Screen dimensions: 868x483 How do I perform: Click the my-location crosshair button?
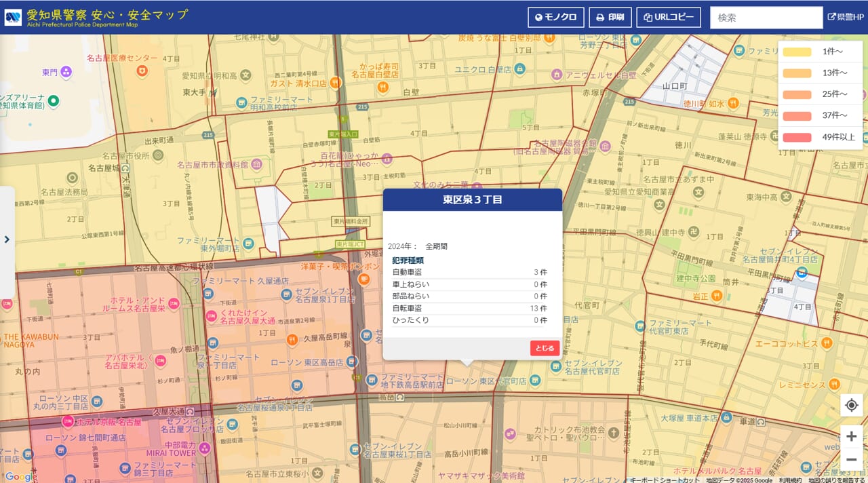click(852, 406)
